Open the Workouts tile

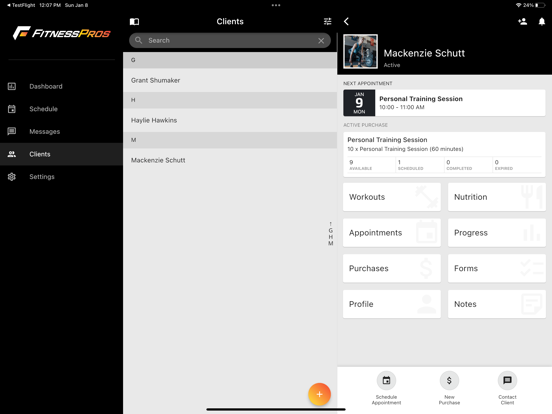point(392,197)
